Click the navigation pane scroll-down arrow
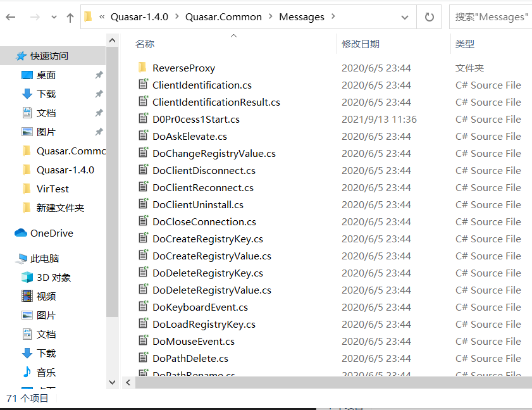 (113, 383)
